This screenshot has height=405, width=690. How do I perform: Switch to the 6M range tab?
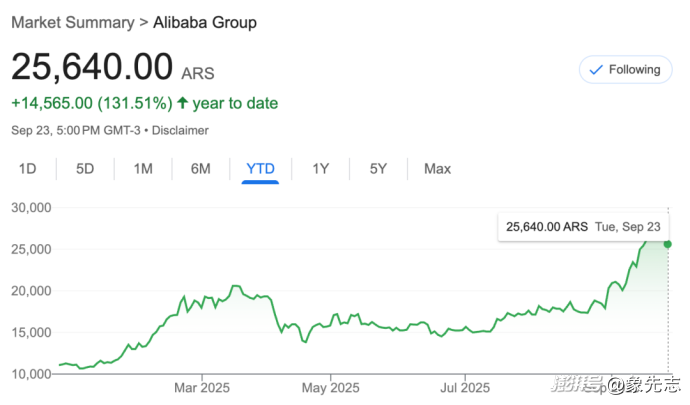201,169
